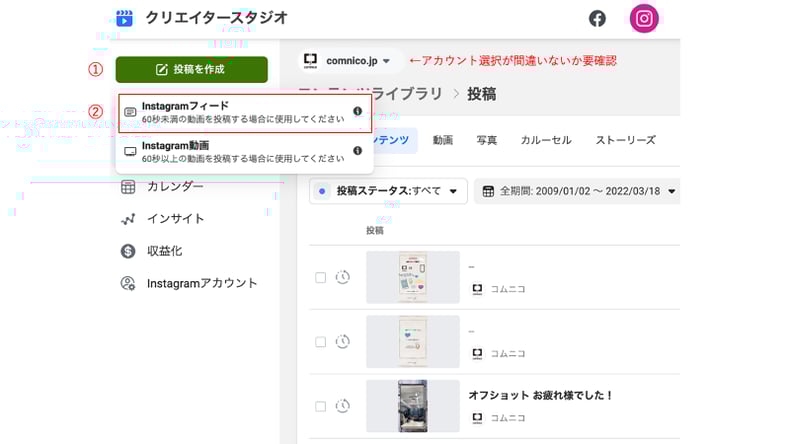
Task: Tick checkbox for オフショット お疲れ様でした post
Action: click(x=320, y=406)
